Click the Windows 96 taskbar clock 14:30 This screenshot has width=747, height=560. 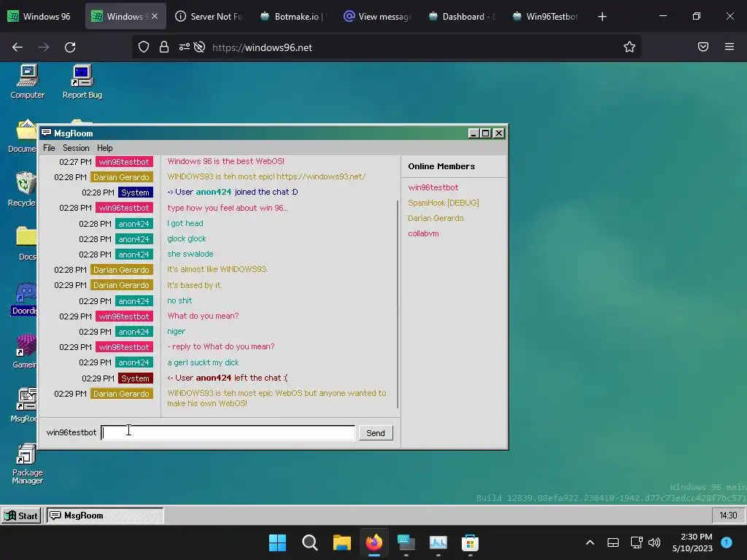[x=728, y=516]
